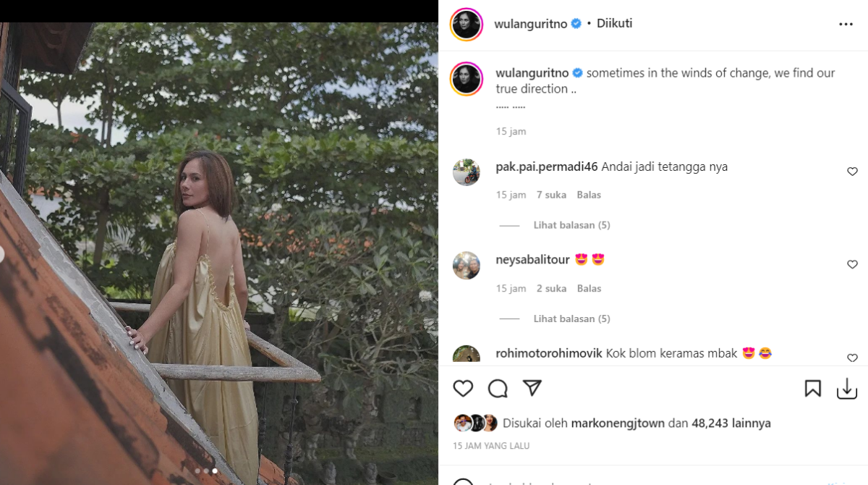Show the 5 replies below neysabalitour's comment

571,318
